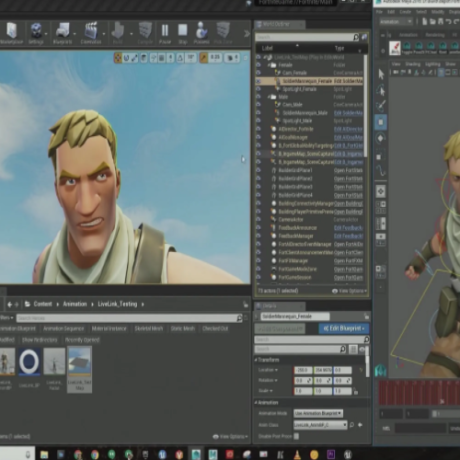
Task: Toggle Disable Post Process checkbox
Action: pos(296,436)
